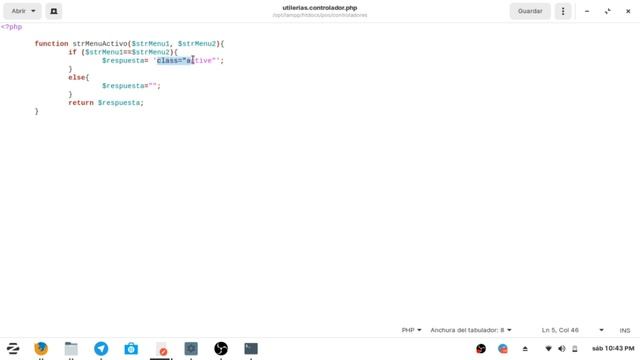Open the network status indicator
This screenshot has width=640, height=360.
point(549,349)
